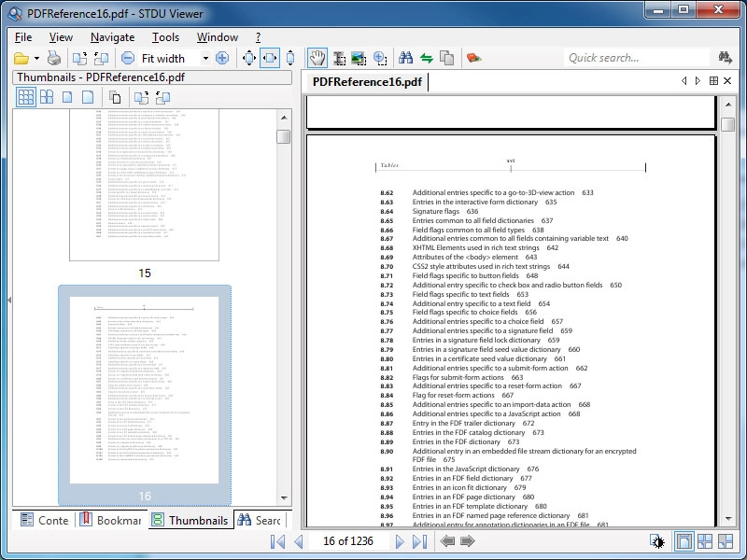747x560 pixels.
Task: Select the Hand tool in toolbar
Action: [x=317, y=58]
